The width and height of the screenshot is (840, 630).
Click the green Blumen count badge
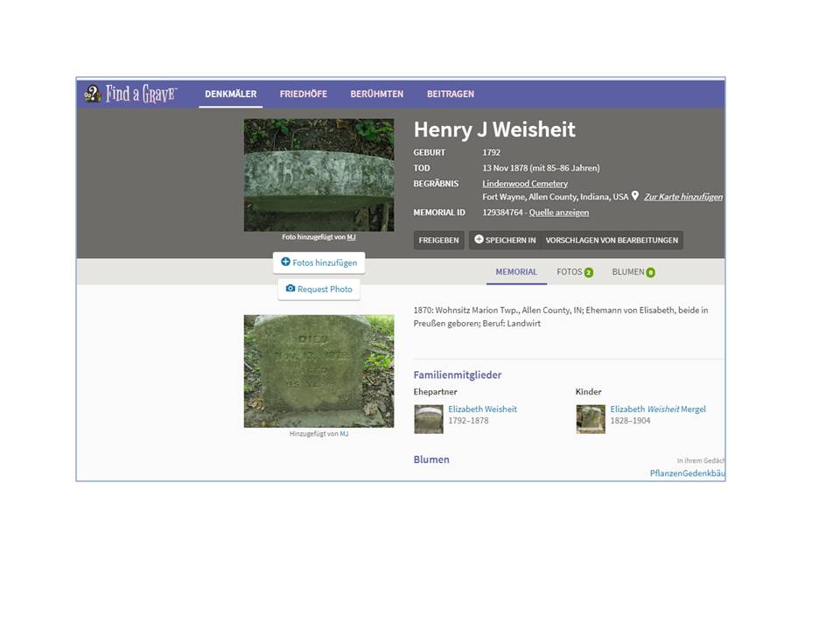click(651, 272)
